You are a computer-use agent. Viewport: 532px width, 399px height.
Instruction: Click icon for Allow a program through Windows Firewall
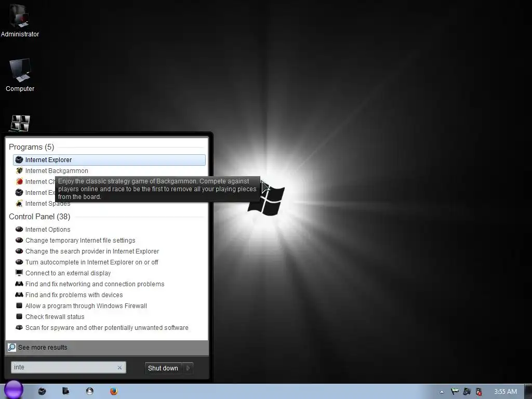[19, 305]
